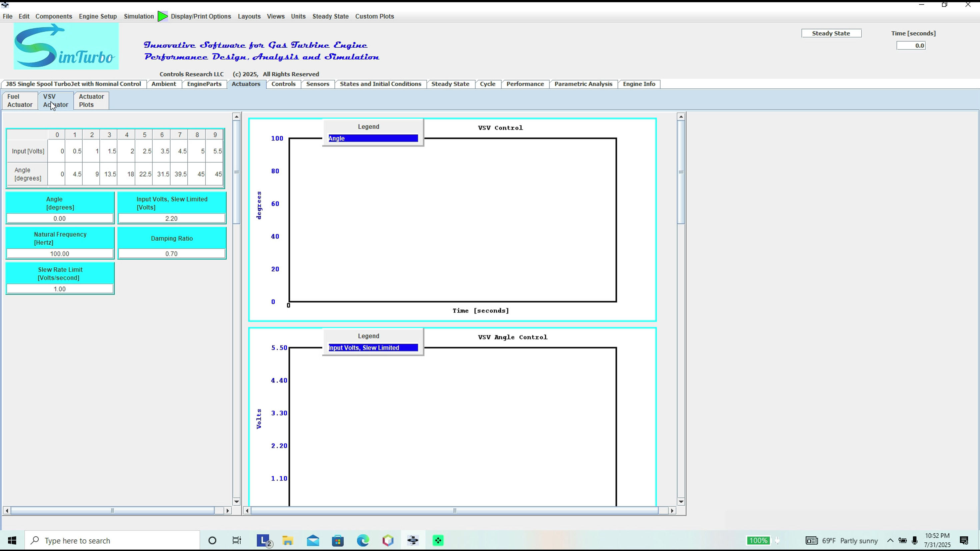This screenshot has width=980, height=551.
Task: Click table cell with input volts 3.5
Action: (x=162, y=151)
